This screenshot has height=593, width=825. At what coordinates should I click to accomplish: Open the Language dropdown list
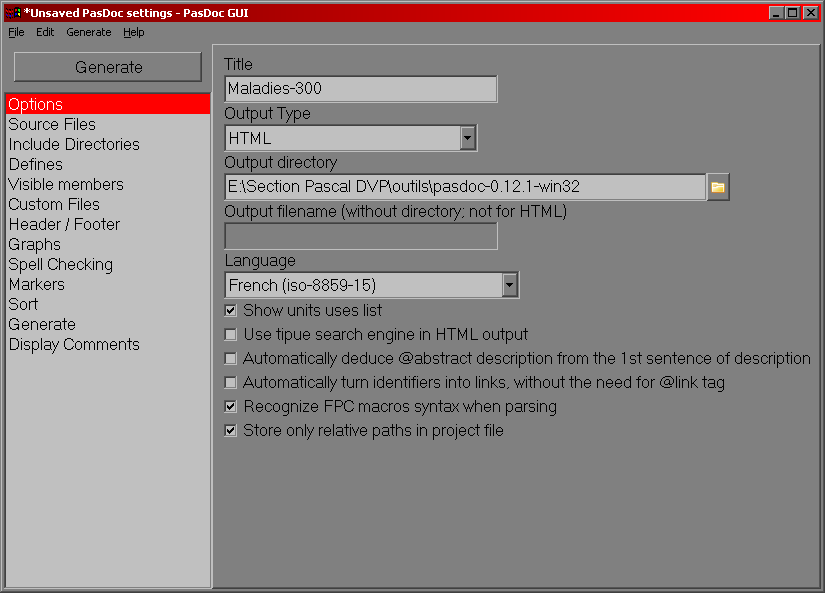[x=509, y=285]
